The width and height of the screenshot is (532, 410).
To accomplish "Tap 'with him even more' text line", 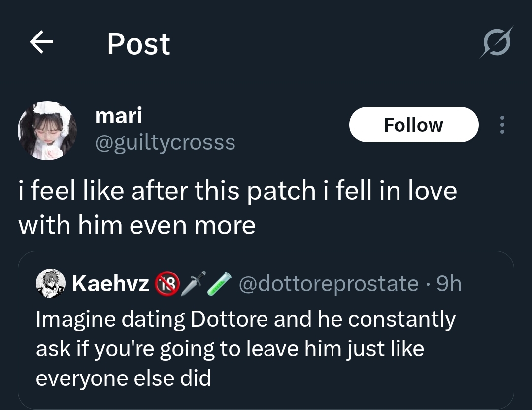I will point(137,225).
